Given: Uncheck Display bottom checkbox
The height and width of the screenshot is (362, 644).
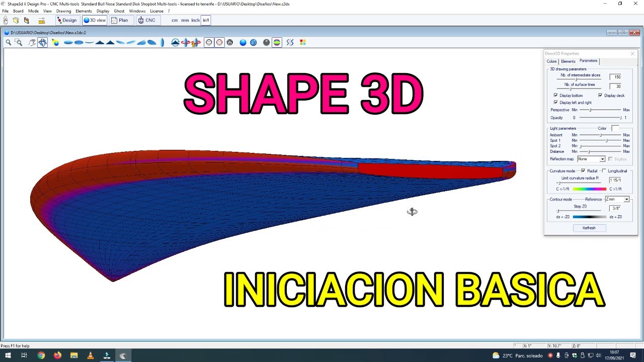Looking at the screenshot, I should 555,96.
